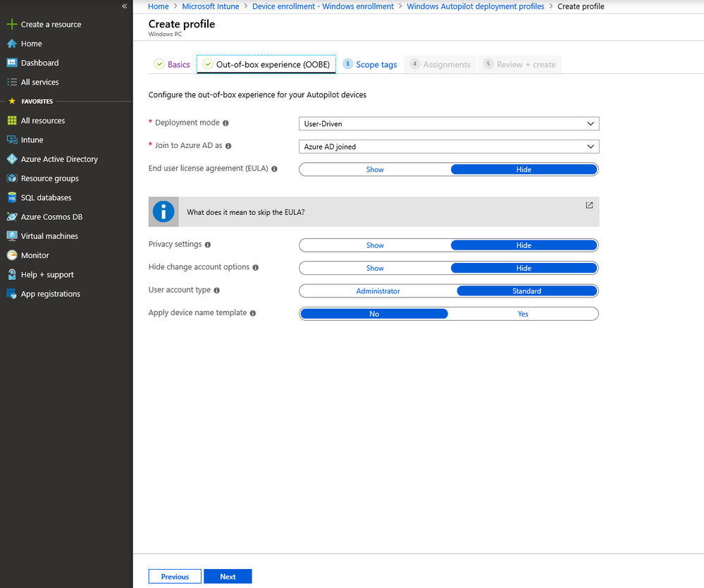Open the Join to Azure AD as dropdown
704x588 pixels.
pyautogui.click(x=449, y=147)
